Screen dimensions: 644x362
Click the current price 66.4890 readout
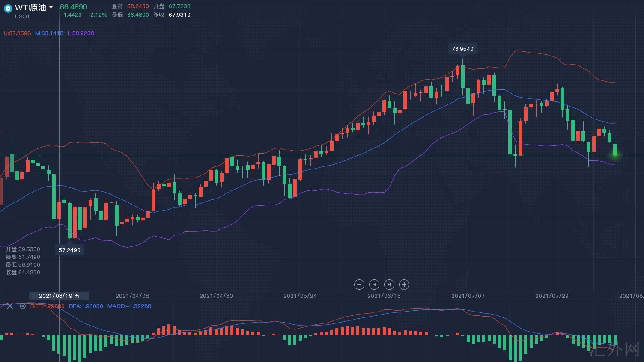[x=73, y=7]
